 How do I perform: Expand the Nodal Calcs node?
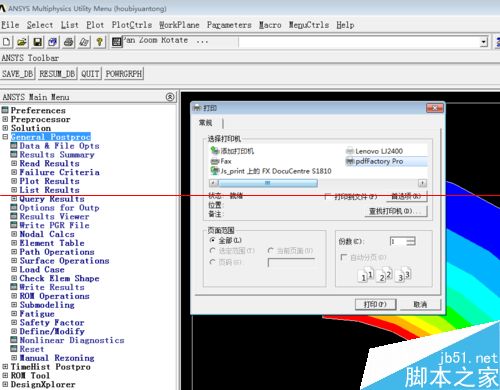14,234
